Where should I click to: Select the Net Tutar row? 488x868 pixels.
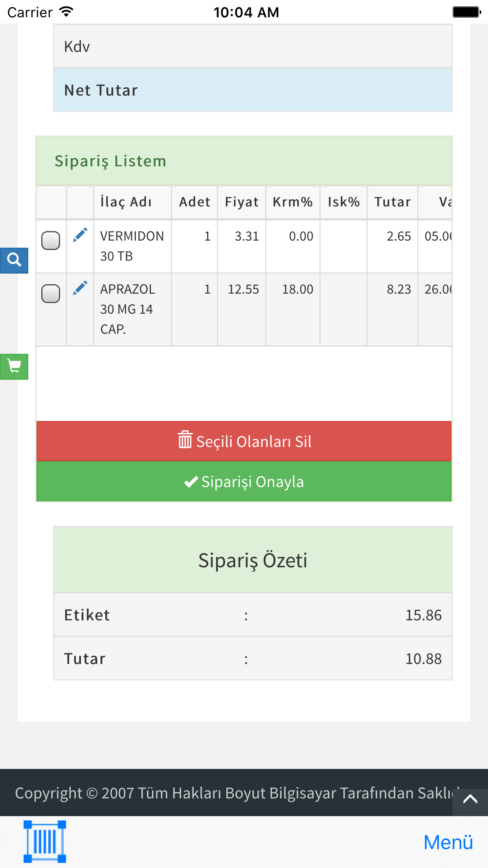(x=253, y=90)
